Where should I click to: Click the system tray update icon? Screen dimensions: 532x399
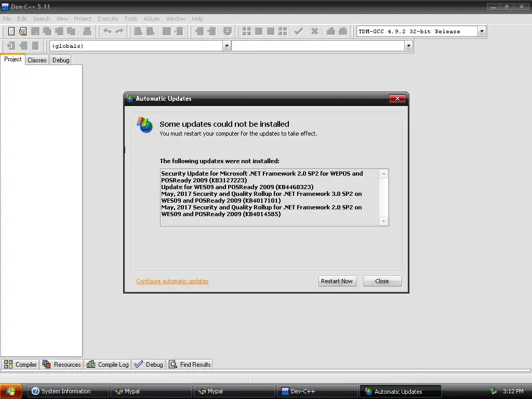click(494, 391)
